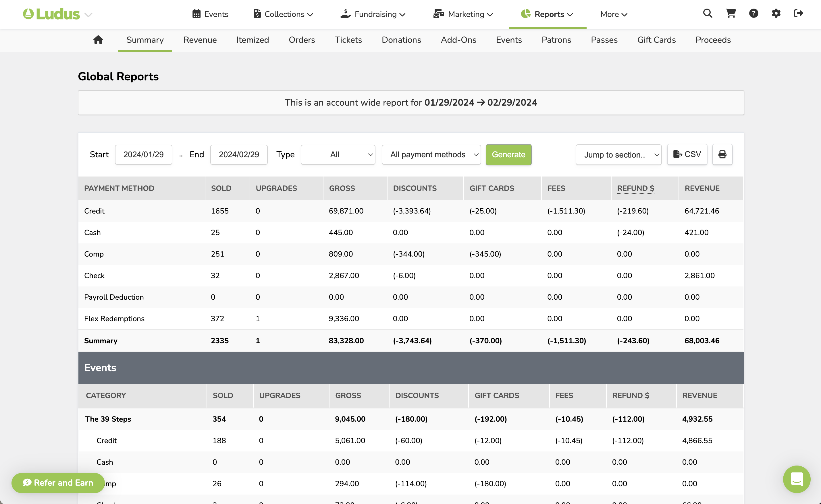
Task: Open Jump to section dropdown
Action: pyautogui.click(x=618, y=155)
